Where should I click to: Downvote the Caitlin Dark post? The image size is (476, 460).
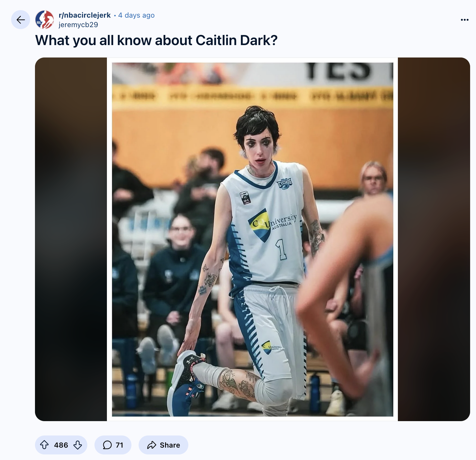78,445
